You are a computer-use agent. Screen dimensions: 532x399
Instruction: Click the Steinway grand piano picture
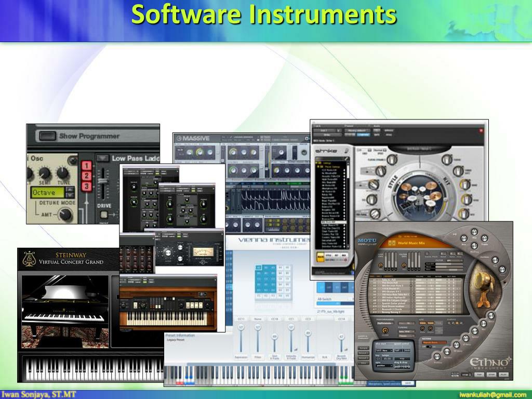tap(65, 311)
